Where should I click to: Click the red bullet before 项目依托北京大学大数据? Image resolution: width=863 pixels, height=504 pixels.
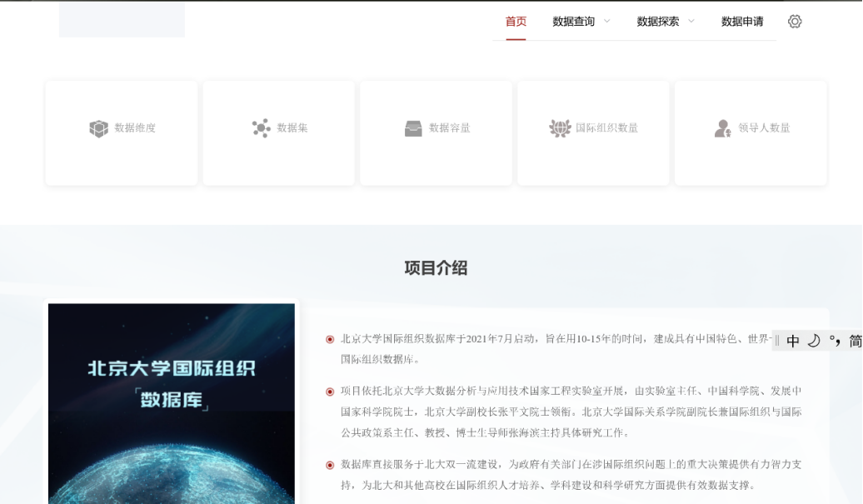coord(330,391)
